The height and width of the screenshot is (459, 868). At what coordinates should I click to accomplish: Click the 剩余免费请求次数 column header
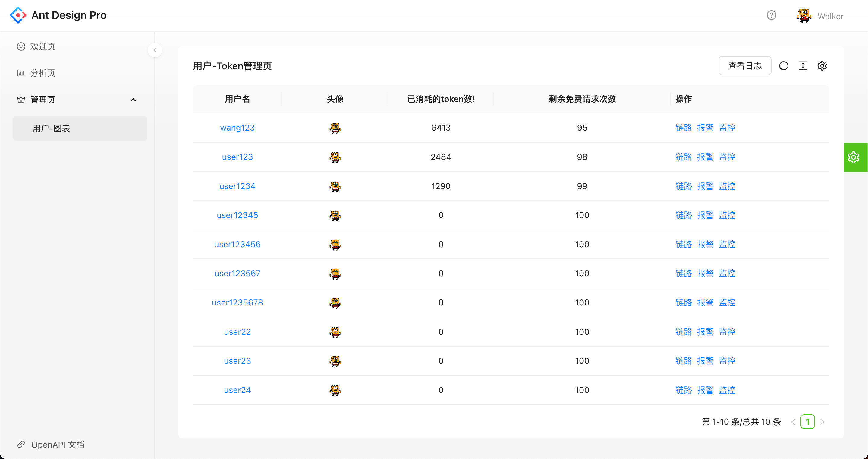[x=582, y=99]
